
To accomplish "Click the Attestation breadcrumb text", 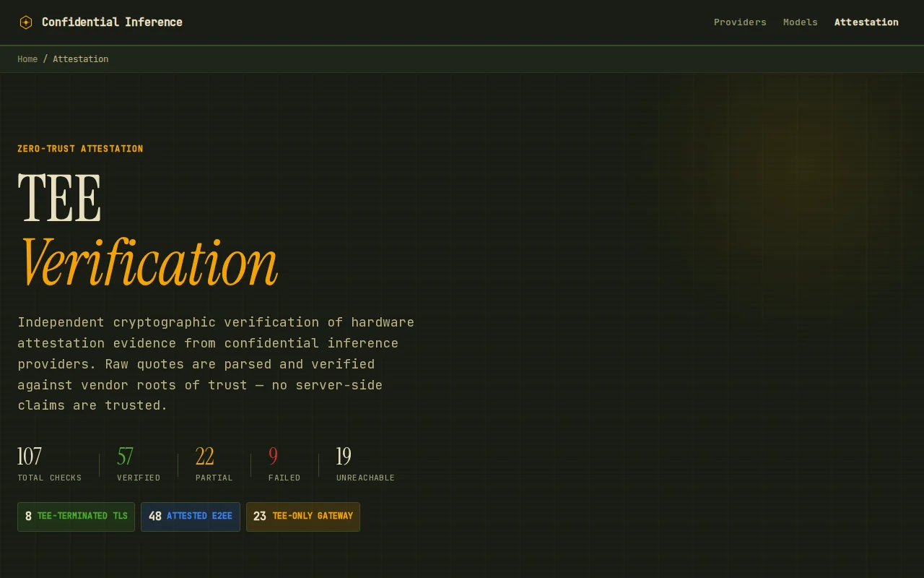I will [80, 59].
